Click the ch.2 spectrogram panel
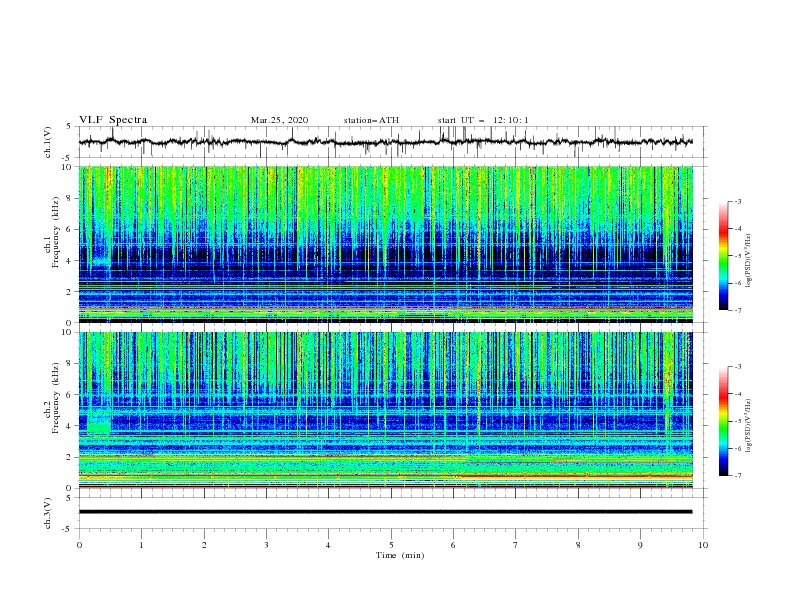Screen dimensions: 792x612 point(385,410)
